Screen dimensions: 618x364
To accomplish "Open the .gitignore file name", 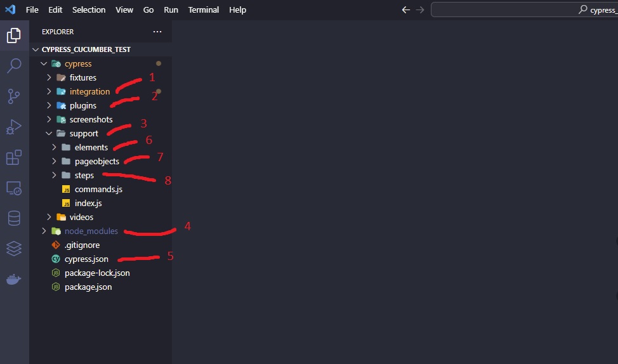I will pos(82,245).
